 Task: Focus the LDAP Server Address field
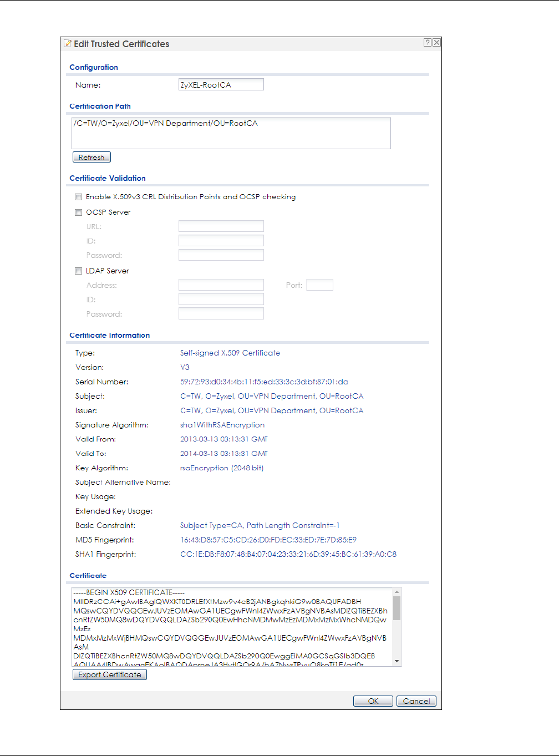(221, 285)
